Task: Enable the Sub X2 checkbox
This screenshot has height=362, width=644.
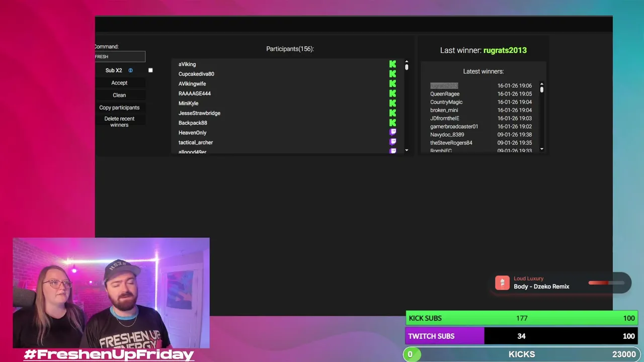Action: [x=150, y=70]
